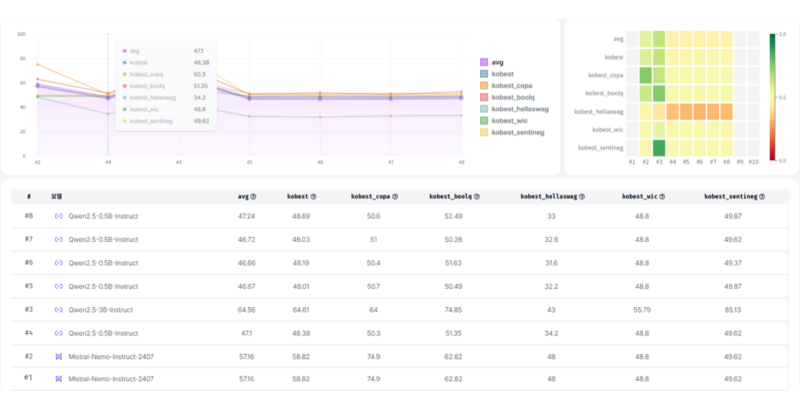Click the heatmap color scale bar
This screenshot has width=800, height=410.
(x=773, y=97)
